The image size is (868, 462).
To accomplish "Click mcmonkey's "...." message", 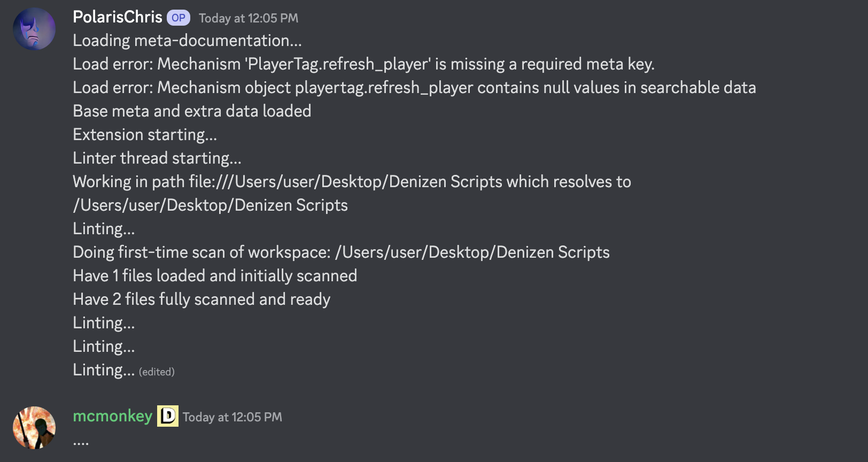I will (x=81, y=443).
